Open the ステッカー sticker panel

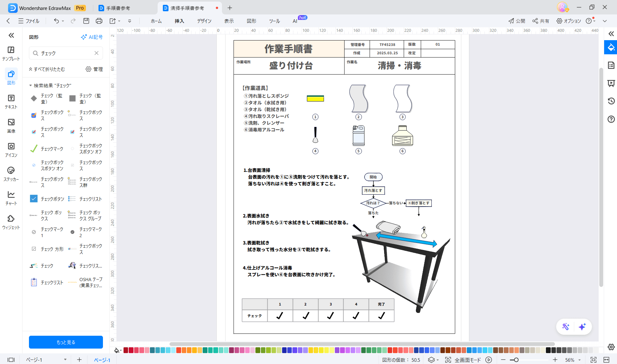[11, 174]
